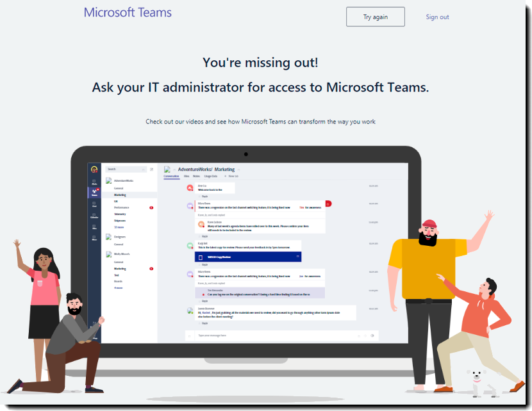
Task: Click Ann Liu's avatar on her message
Action: 188,188
